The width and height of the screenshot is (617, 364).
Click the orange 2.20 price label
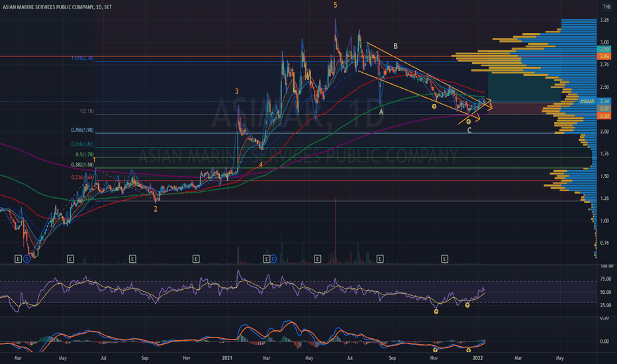click(x=604, y=116)
